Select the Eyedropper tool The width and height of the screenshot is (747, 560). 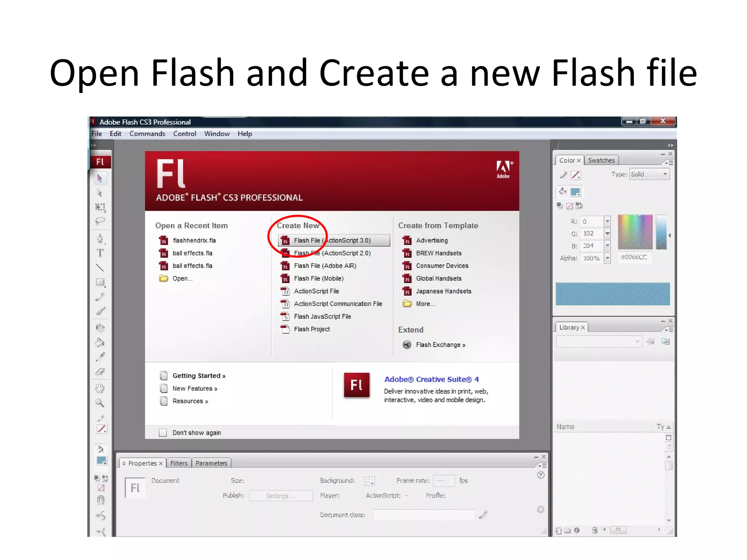tap(100, 357)
